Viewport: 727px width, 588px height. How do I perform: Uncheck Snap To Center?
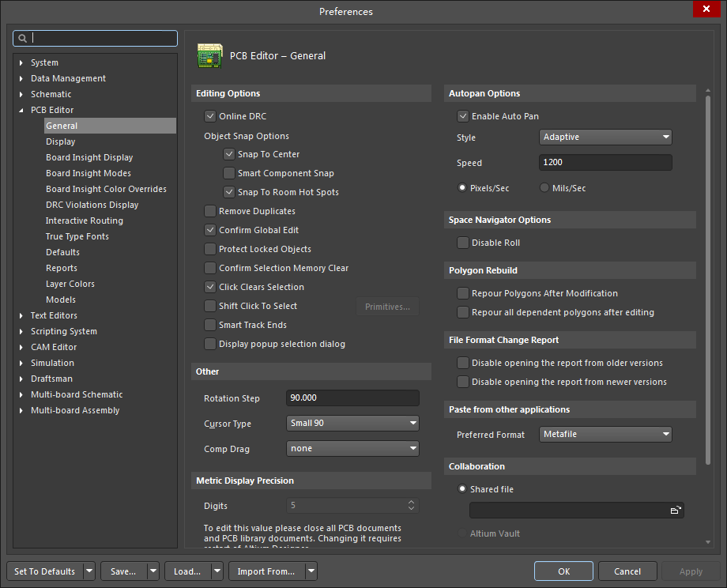point(229,154)
